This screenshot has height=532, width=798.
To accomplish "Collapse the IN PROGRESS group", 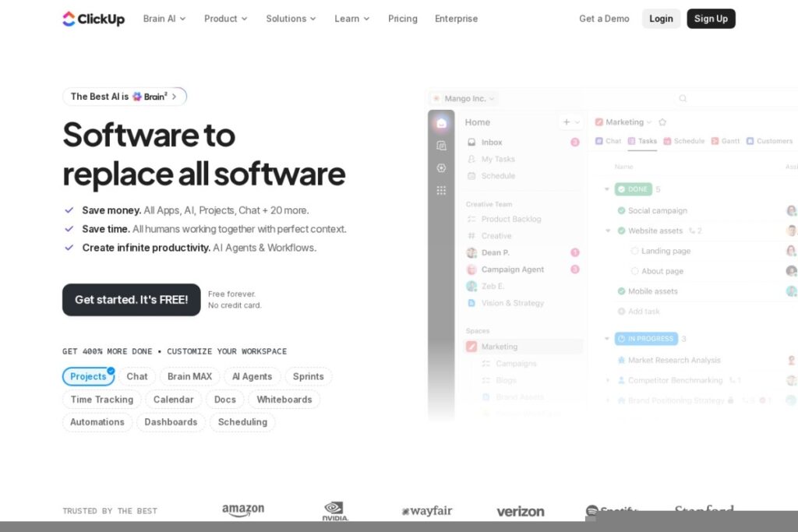I will [x=606, y=339].
